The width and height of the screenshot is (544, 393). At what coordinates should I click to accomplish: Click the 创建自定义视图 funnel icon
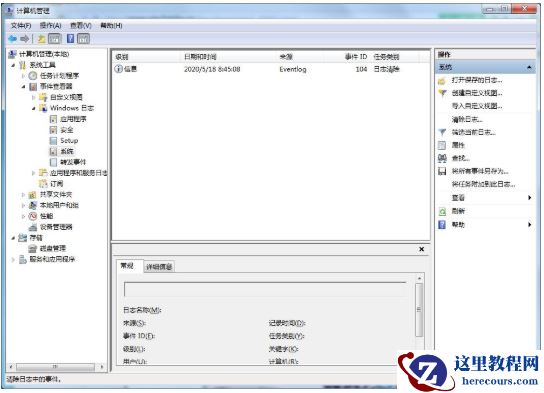pos(442,93)
